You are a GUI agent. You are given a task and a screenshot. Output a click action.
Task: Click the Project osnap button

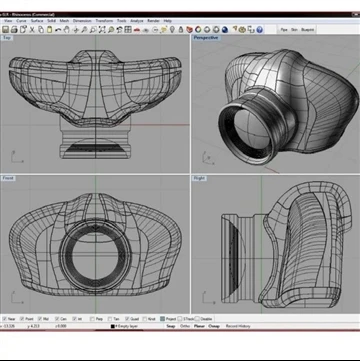point(168,319)
